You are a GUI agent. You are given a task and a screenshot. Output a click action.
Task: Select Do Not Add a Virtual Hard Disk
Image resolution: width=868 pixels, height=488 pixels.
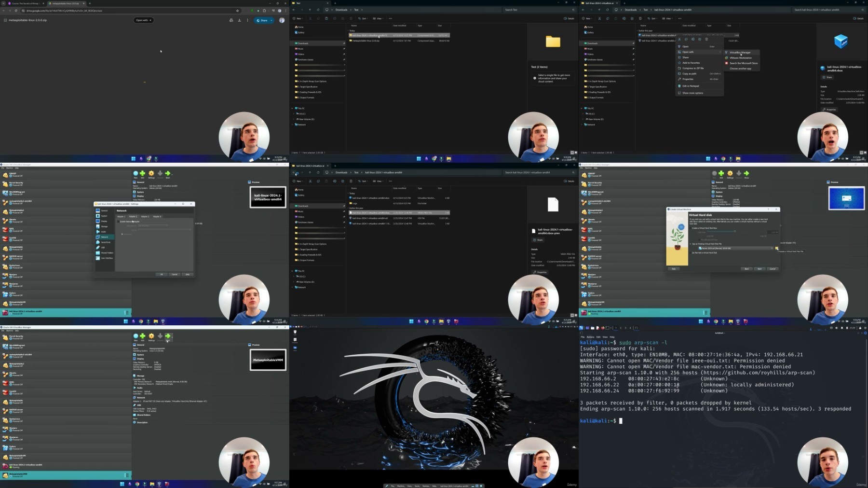click(705, 252)
